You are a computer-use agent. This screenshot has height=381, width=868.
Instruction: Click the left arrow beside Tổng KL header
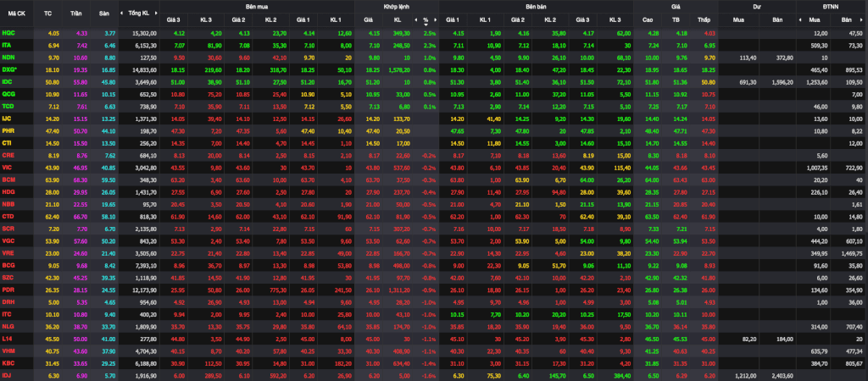[x=122, y=13]
